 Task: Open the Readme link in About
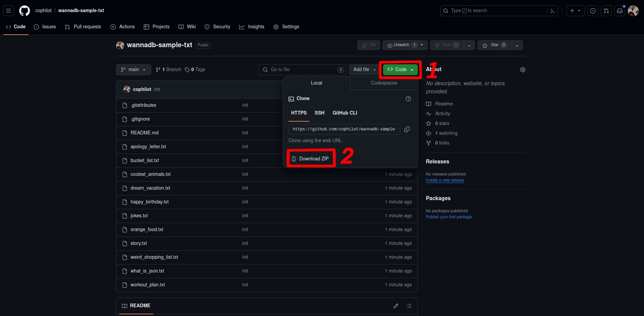coord(439,104)
